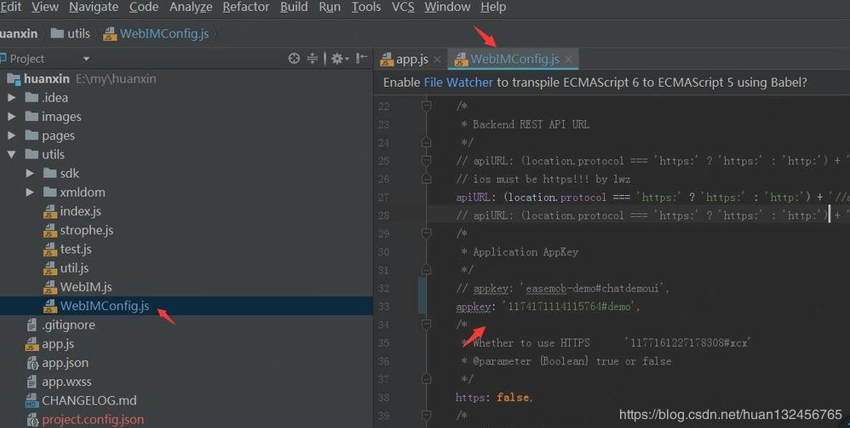Expand the sdk folder

(x=31, y=174)
